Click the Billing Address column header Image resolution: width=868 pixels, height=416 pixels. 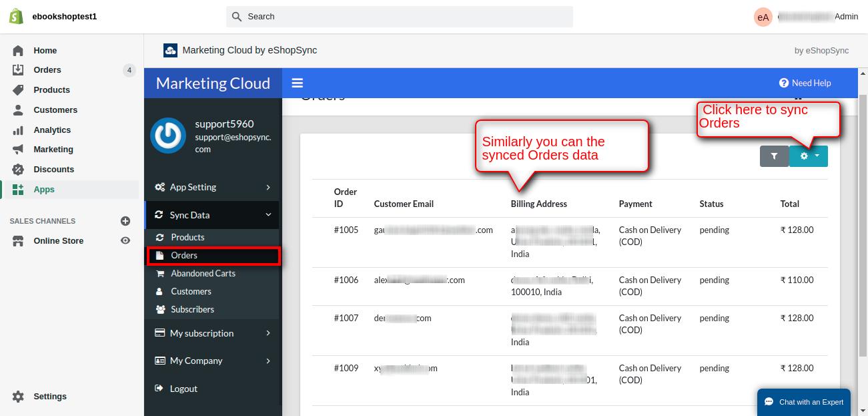pos(539,204)
